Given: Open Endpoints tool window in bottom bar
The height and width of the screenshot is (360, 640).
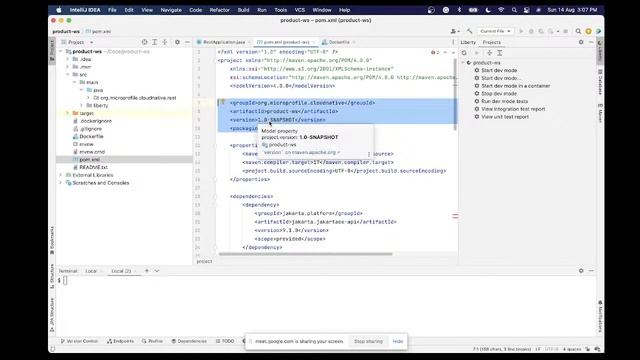Looking at the screenshot, I should pyautogui.click(x=120, y=341).
